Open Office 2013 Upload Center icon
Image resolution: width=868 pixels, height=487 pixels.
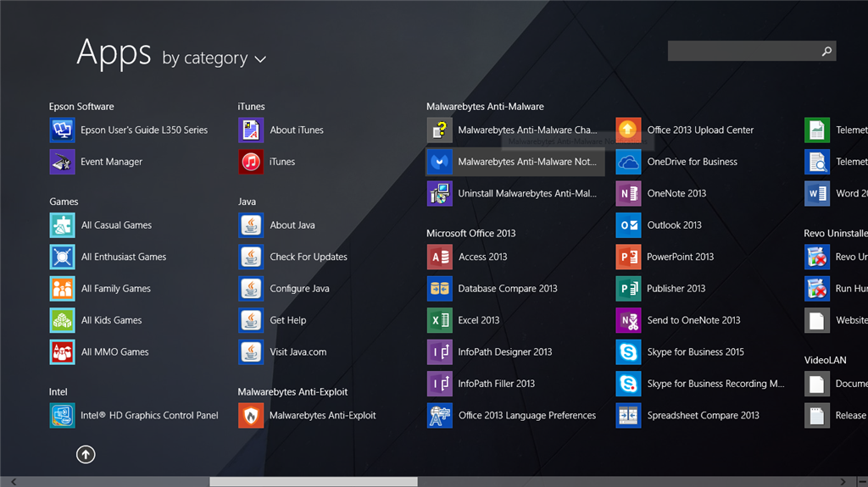point(628,130)
